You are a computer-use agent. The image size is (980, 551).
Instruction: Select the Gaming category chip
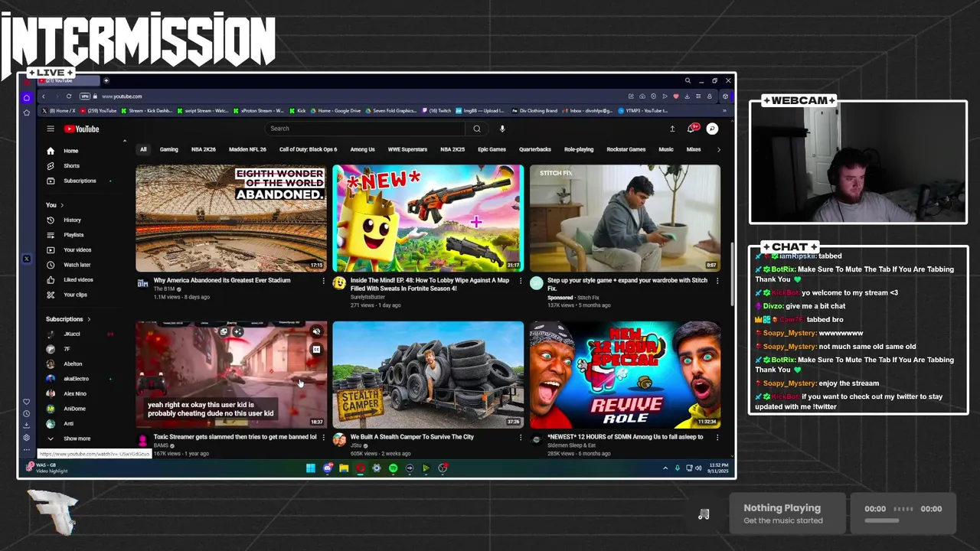coord(169,149)
